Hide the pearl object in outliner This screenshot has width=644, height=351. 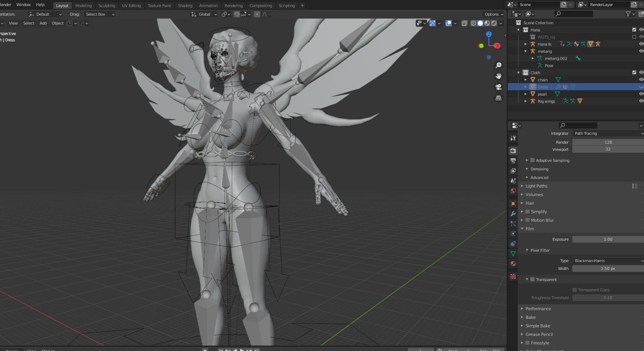click(x=641, y=94)
